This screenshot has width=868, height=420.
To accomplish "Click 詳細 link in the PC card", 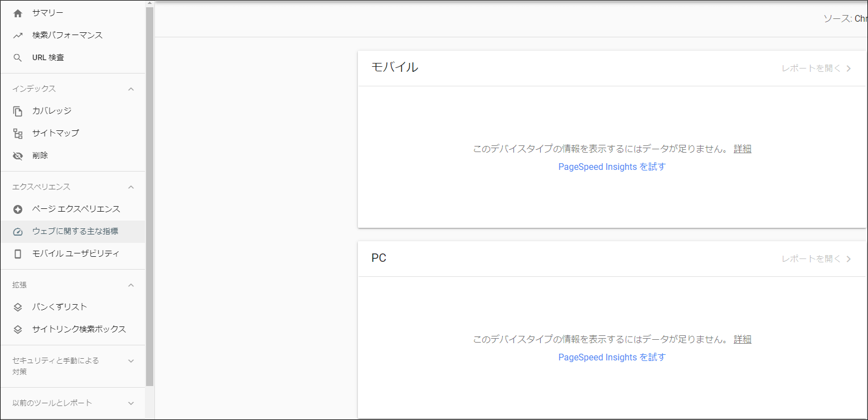I will click(x=742, y=339).
